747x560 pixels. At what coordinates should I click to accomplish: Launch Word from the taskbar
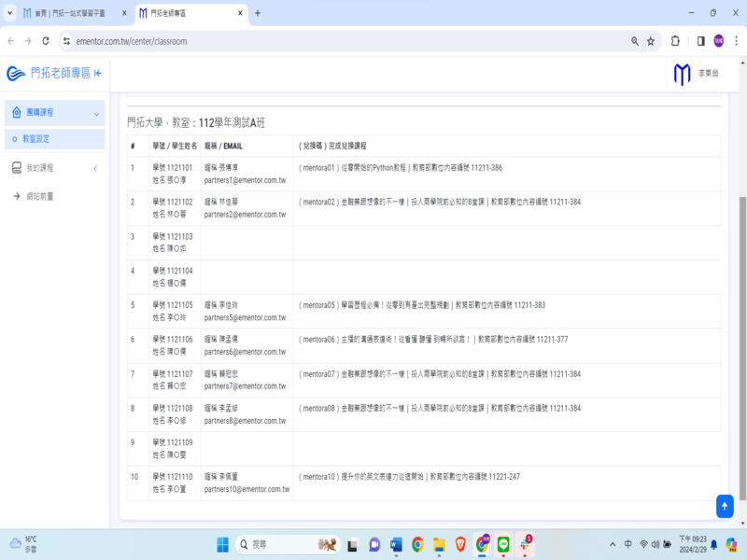396,544
